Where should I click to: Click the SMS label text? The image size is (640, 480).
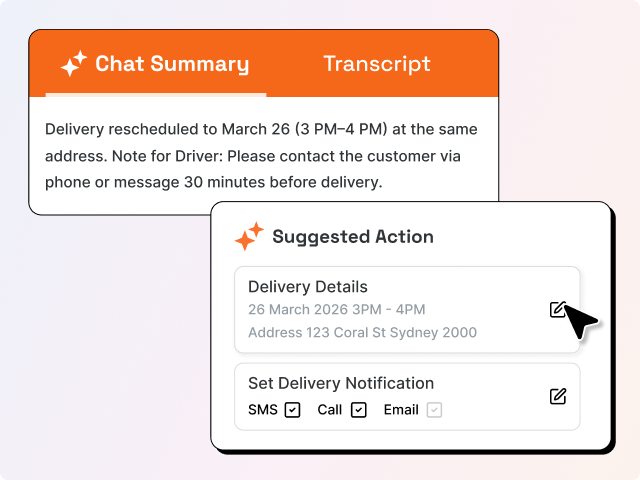(262, 409)
